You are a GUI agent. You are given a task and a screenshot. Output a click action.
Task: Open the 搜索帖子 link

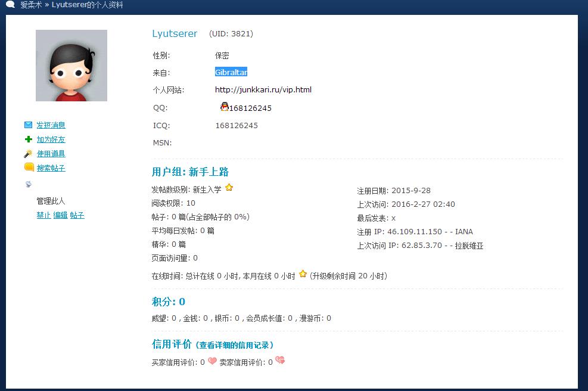(51, 167)
